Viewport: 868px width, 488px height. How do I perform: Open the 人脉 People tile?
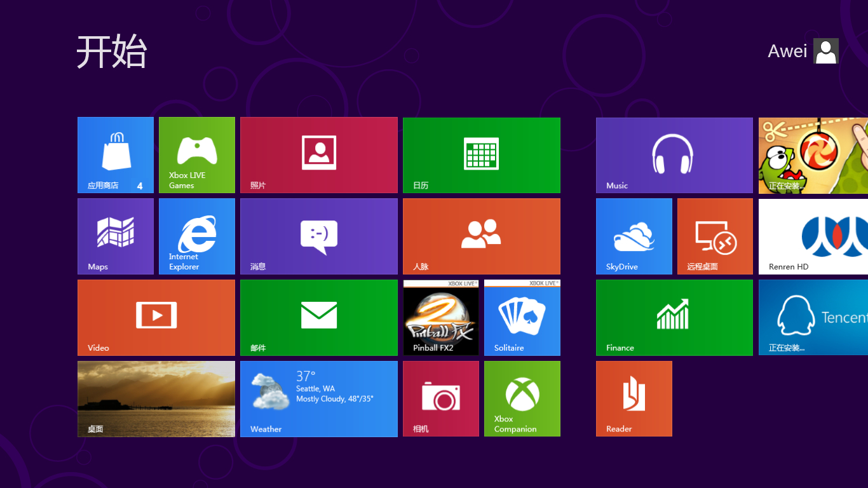(x=482, y=236)
